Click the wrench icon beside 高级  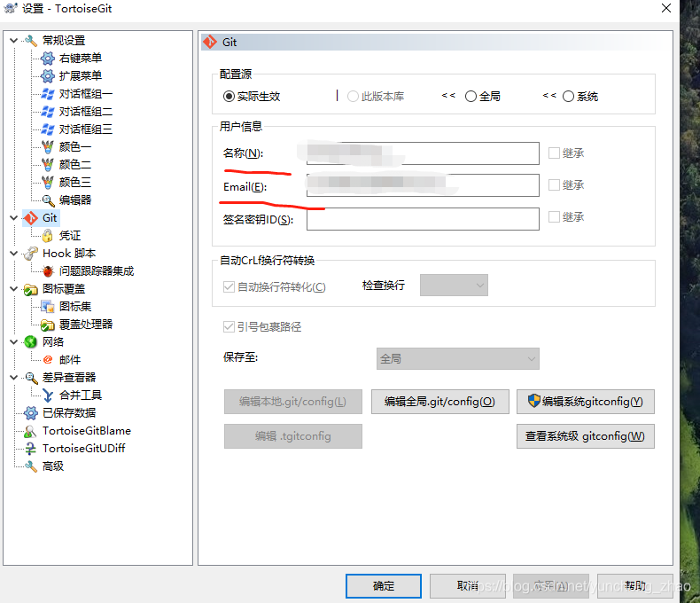31,466
